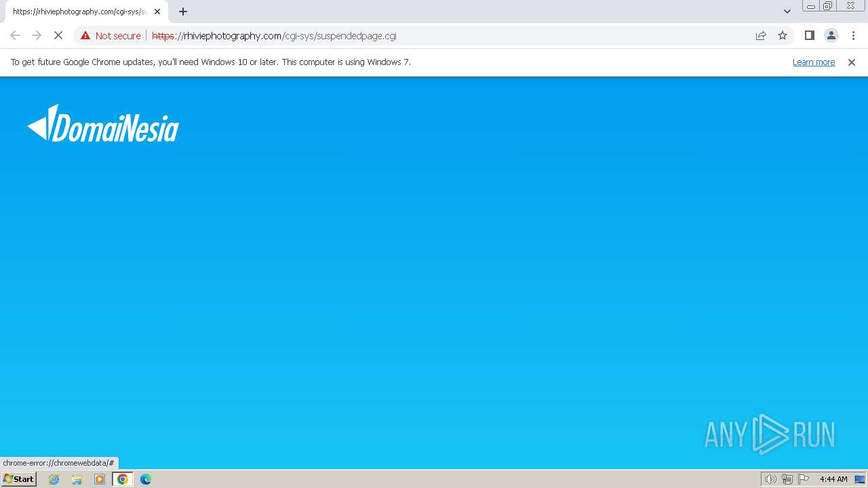The image size is (868, 488).
Task: Launch Microsoft Edge from taskbar
Action: click(145, 479)
